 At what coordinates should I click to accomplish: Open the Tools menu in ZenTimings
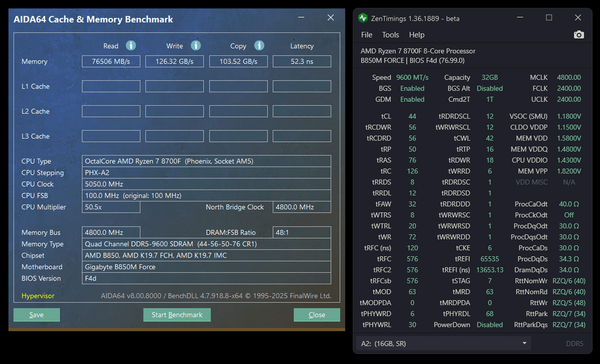tap(391, 34)
